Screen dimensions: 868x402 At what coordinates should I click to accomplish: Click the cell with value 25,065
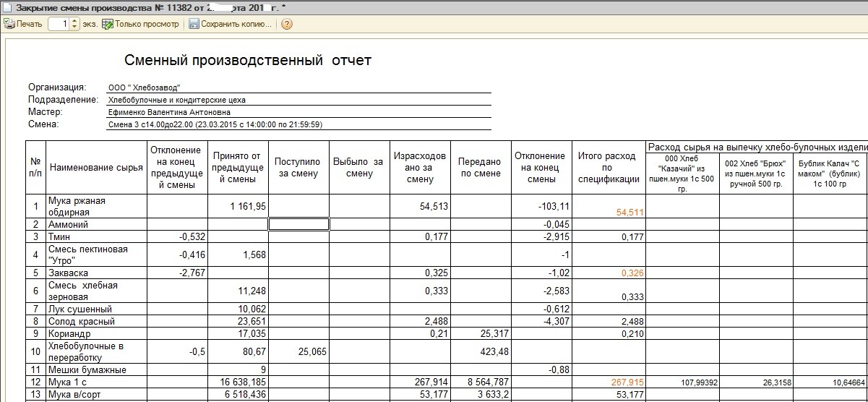tap(298, 351)
